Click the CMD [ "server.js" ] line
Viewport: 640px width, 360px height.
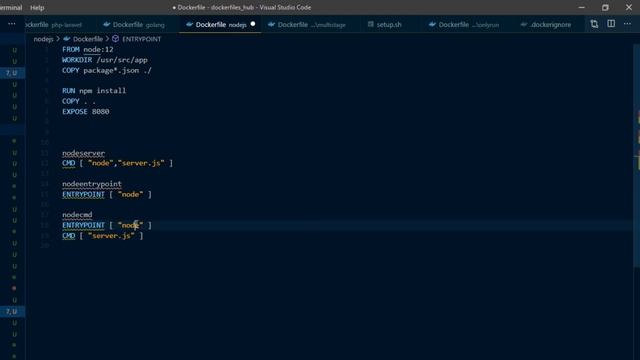tap(102, 236)
